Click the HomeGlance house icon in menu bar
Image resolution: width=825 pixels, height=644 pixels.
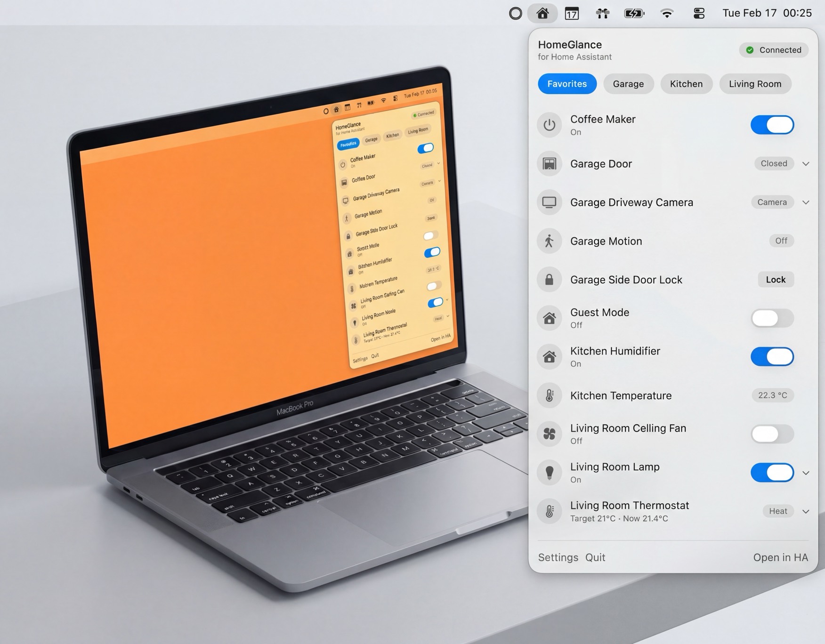point(542,13)
